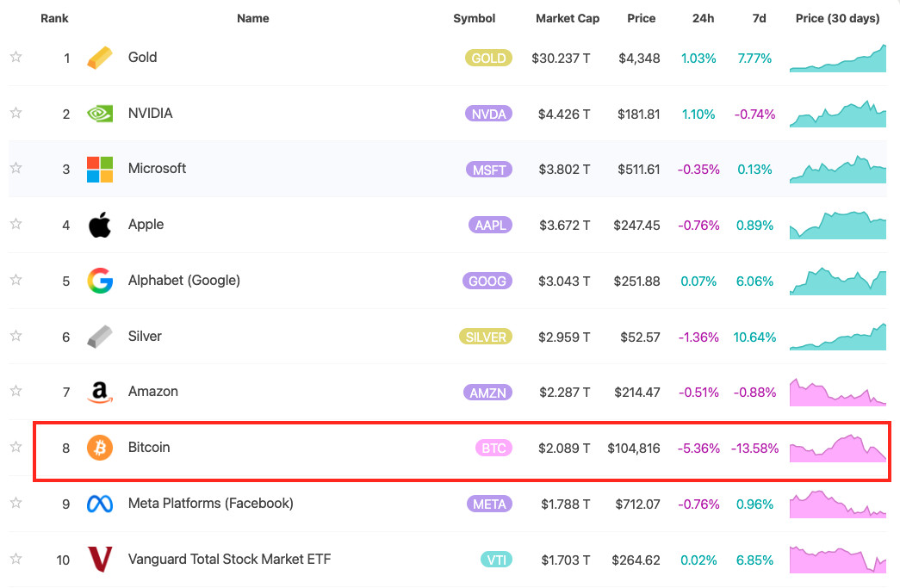Click the Amazon smile logo
Screen dimensions: 900x588
point(98,392)
